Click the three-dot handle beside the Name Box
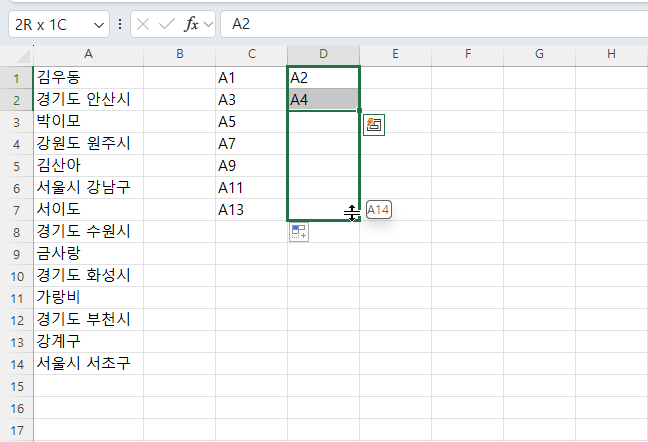The image size is (648, 442). (120, 24)
